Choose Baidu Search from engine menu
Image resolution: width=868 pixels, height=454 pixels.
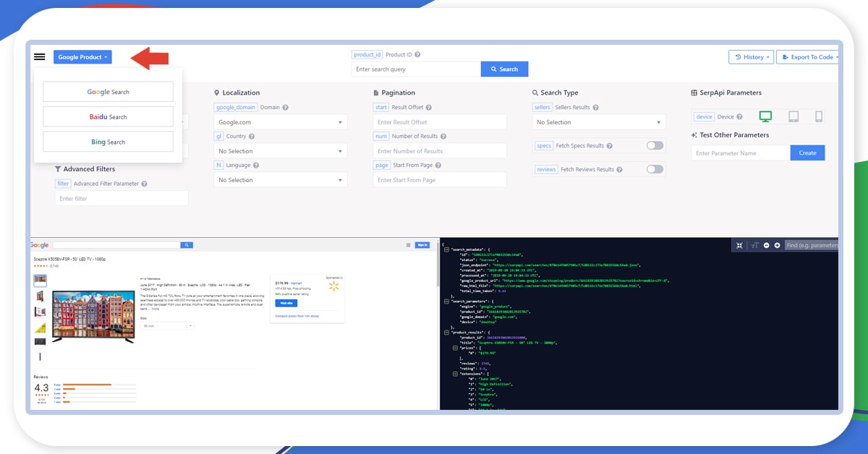click(x=109, y=116)
